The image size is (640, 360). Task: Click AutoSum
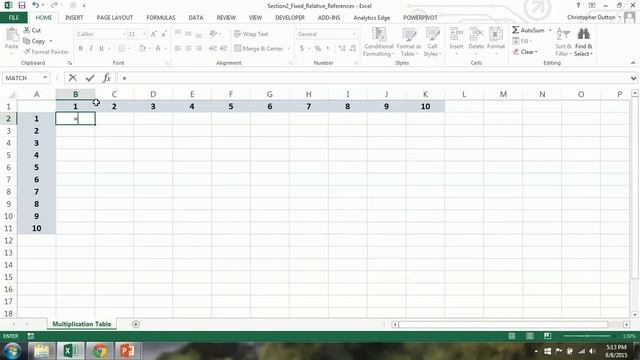(x=528, y=30)
